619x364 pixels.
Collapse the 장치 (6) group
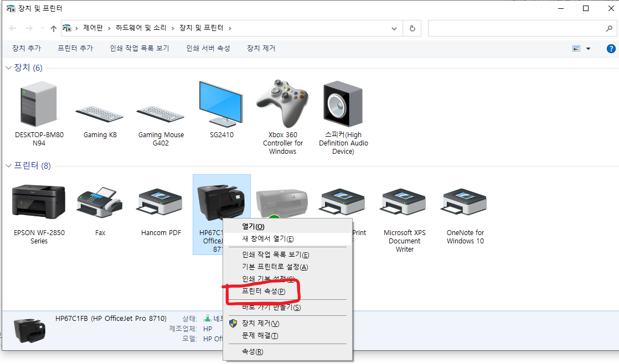coord(8,68)
